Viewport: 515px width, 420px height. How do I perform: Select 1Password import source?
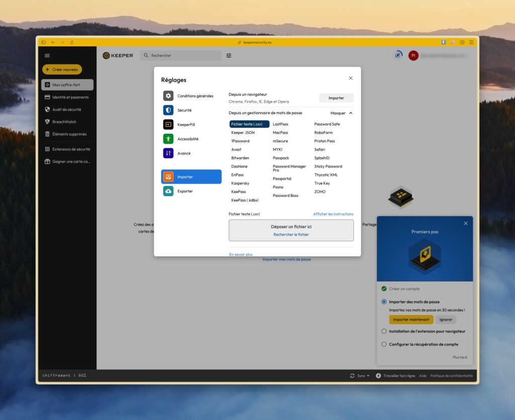click(x=240, y=141)
